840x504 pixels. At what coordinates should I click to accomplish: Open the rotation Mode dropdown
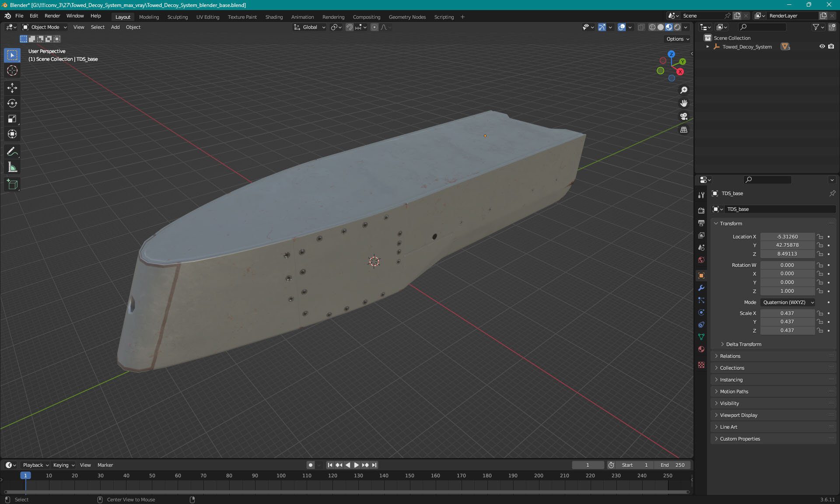click(x=788, y=302)
